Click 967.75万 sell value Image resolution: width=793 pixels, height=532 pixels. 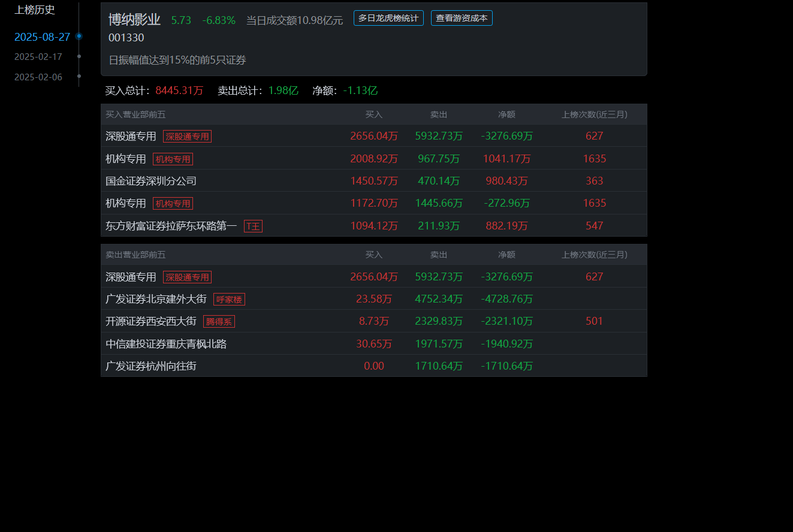tap(439, 159)
